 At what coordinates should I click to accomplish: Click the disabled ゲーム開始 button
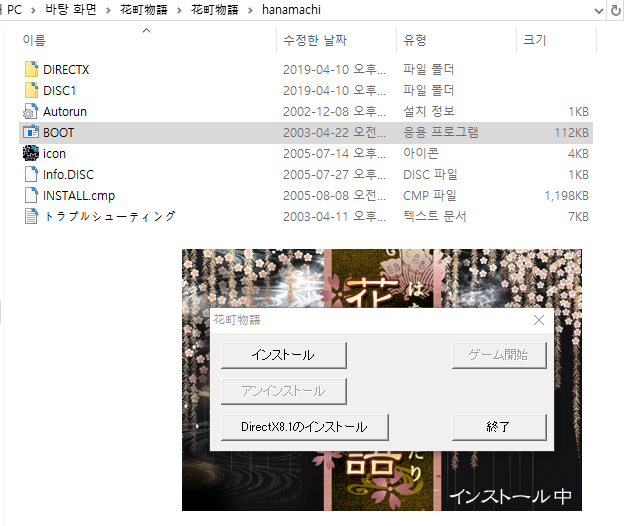499,355
